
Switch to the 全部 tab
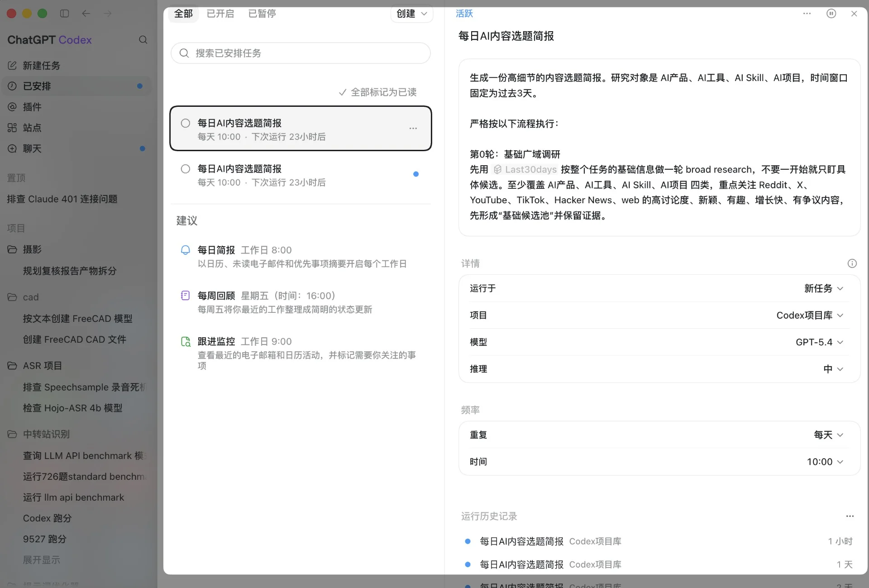tap(183, 14)
